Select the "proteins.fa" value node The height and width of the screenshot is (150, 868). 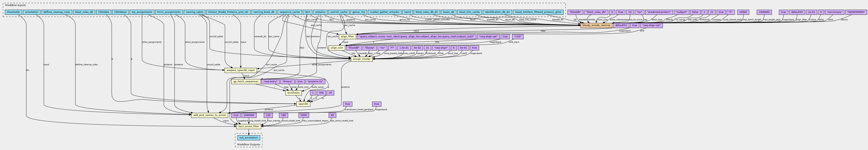[x=315, y=81]
